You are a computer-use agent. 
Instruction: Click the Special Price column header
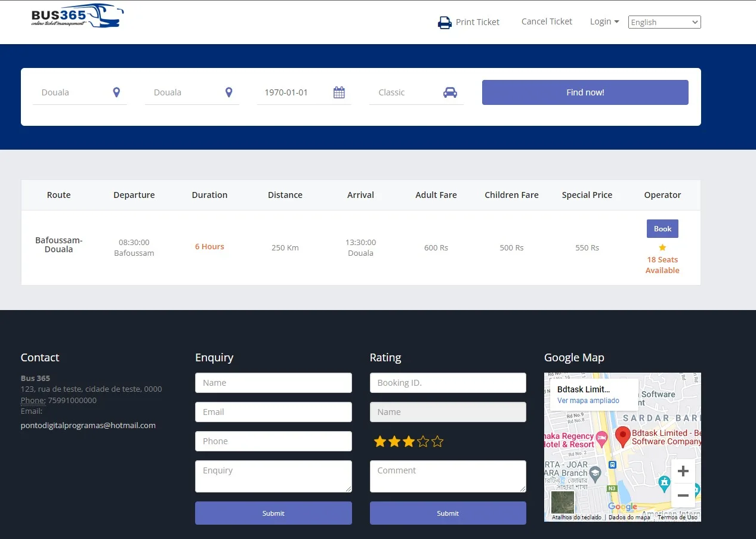(x=587, y=195)
